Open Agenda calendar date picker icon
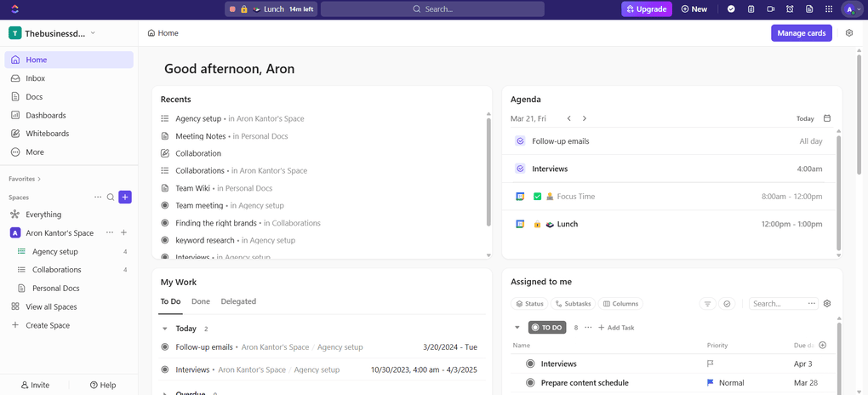Image resolution: width=868 pixels, height=395 pixels. coord(827,118)
